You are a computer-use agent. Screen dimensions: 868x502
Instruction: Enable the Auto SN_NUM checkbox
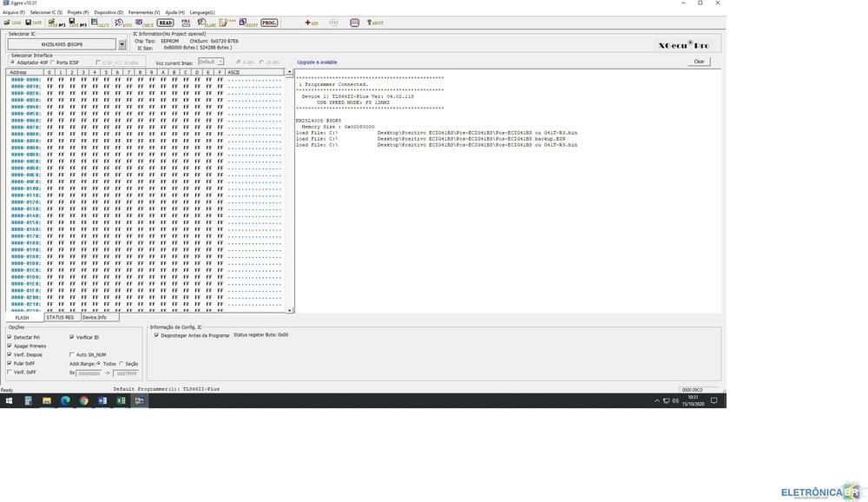(72, 354)
